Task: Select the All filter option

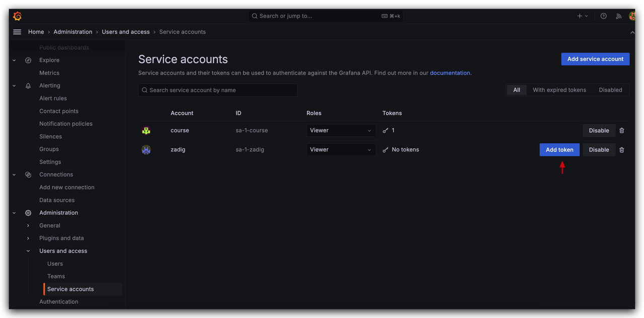Action: click(x=517, y=90)
